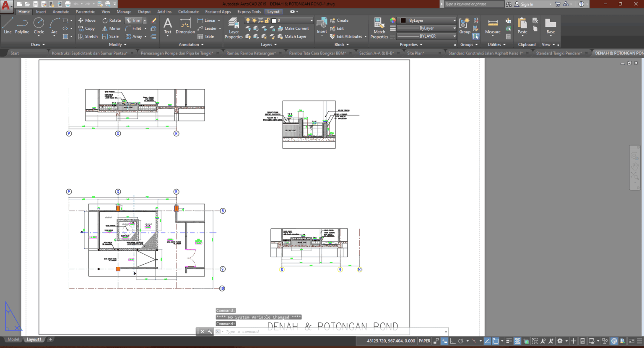644x348 pixels.
Task: Open the Trim tool
Action: click(132, 20)
